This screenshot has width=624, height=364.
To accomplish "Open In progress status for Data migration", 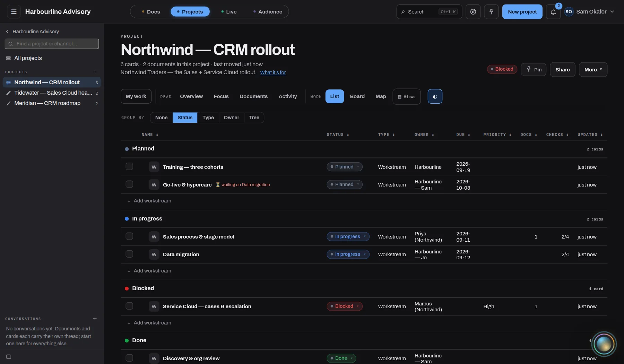I will [348, 254].
